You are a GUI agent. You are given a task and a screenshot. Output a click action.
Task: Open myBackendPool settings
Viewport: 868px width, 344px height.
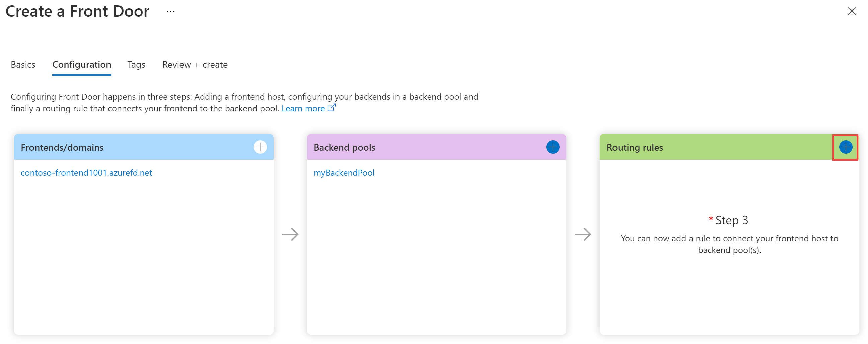[x=344, y=173]
